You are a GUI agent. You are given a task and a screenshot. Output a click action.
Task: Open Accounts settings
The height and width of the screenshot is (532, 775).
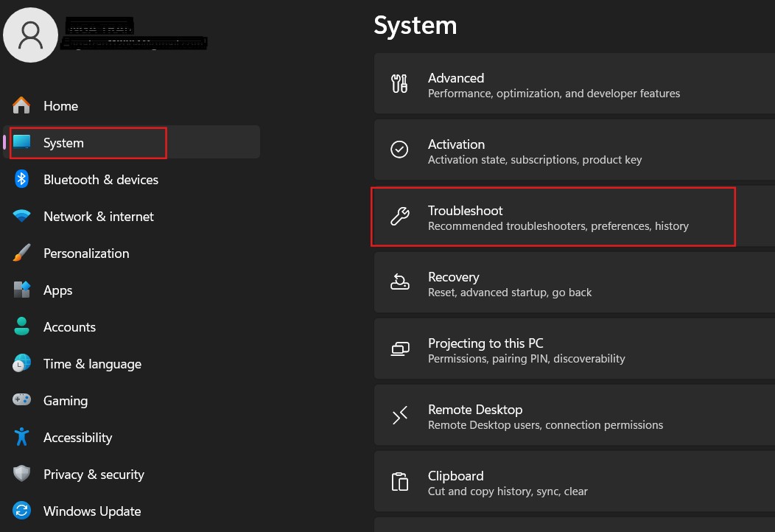click(131, 326)
